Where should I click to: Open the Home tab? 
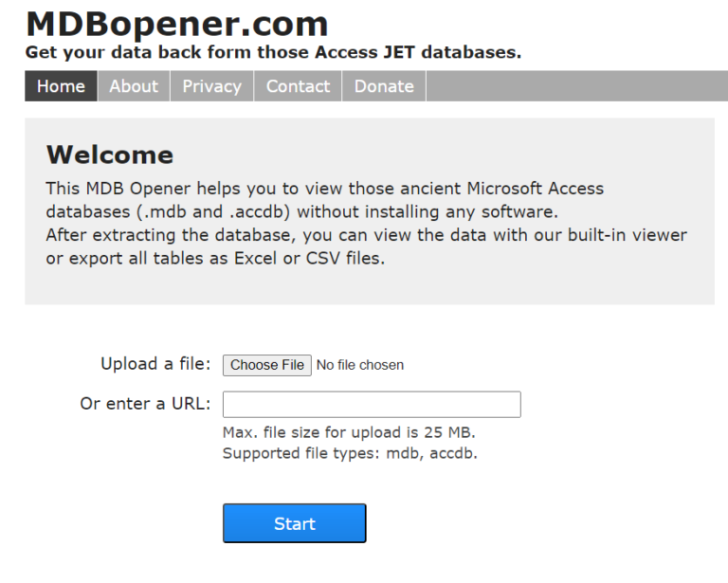click(x=61, y=86)
